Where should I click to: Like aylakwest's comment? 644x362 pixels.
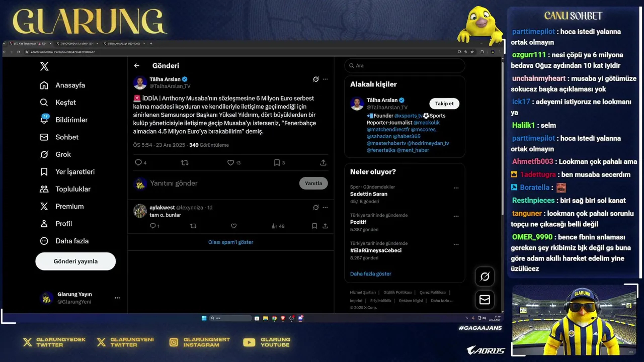coord(233,226)
